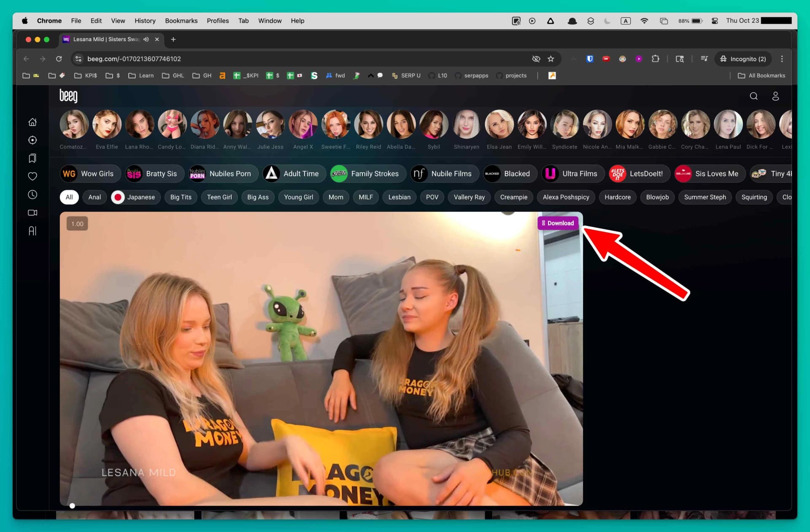Screen dimensions: 810x532
Task: Select the All filter pill
Action: [x=69, y=197]
